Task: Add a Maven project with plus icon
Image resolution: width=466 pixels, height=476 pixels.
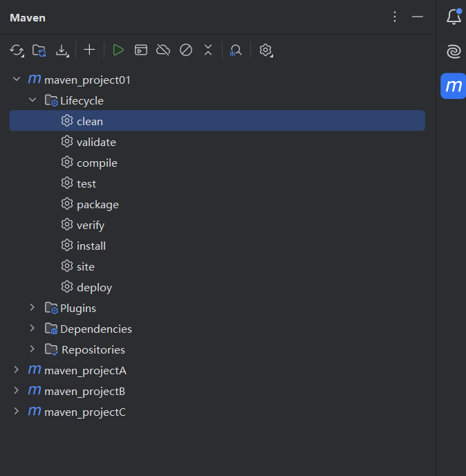Action: (x=89, y=50)
